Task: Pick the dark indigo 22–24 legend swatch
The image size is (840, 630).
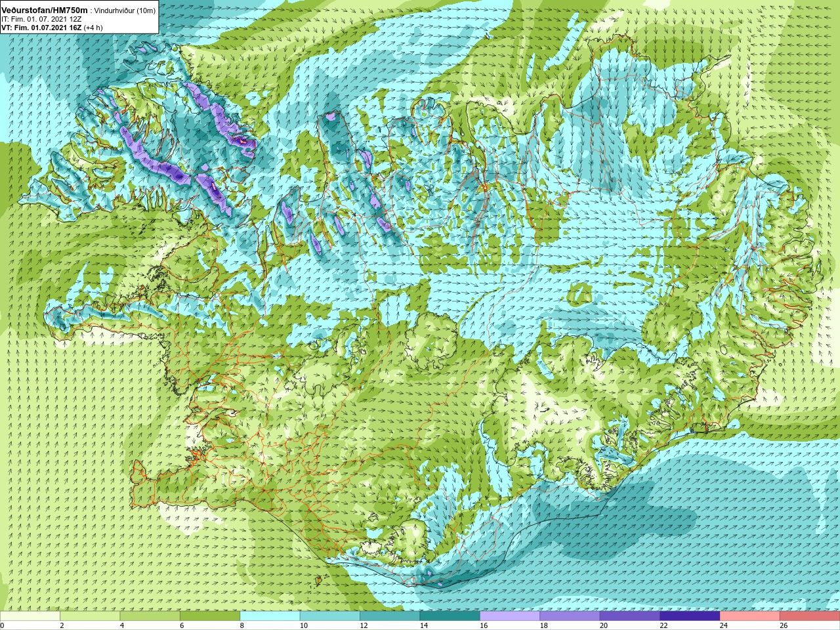Action: click(690, 616)
